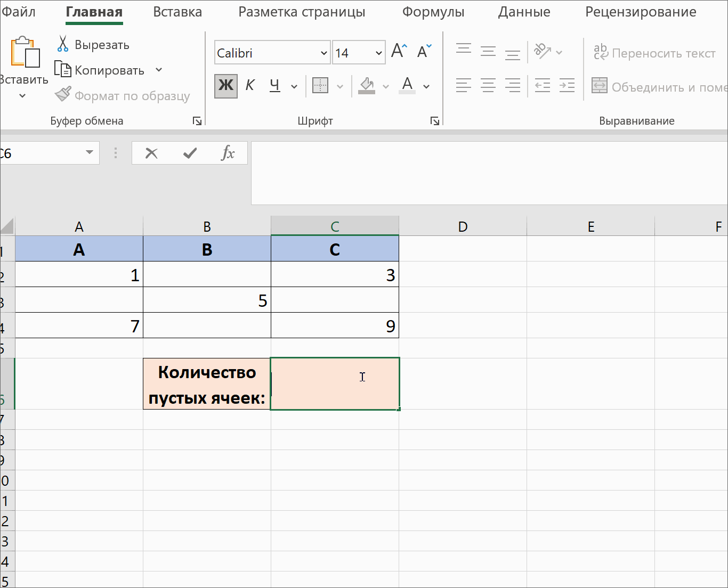728x588 pixels.
Task: Toggle italic (К) formatting
Action: tap(250, 85)
